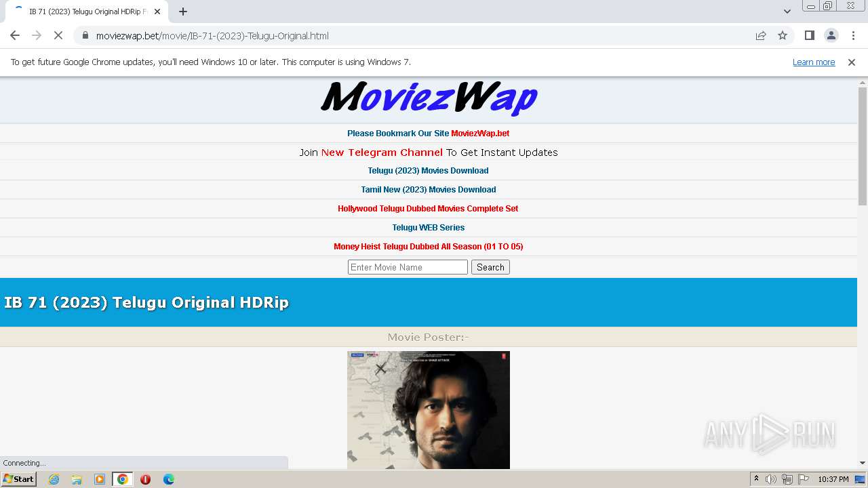Viewport: 868px width, 488px height.
Task: Open Windows Media Player from taskbar
Action: (x=100, y=479)
